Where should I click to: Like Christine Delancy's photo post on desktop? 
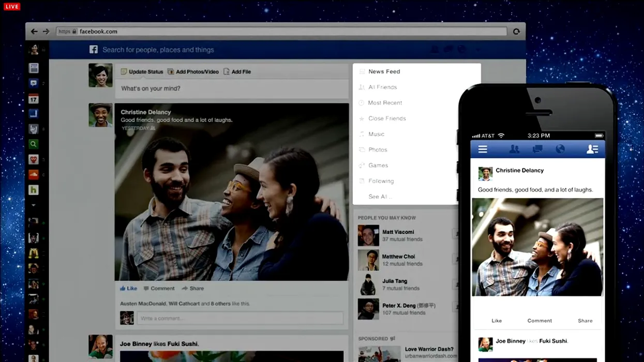tap(129, 289)
